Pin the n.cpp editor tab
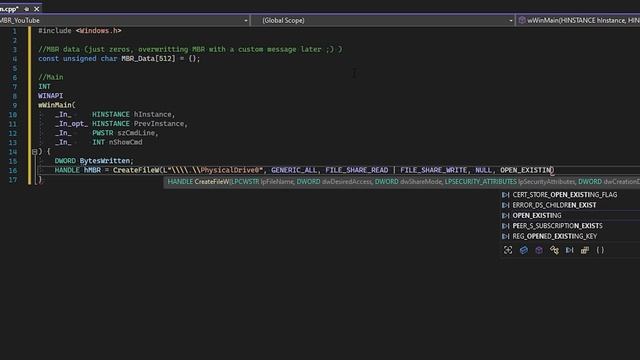 (27, 9)
